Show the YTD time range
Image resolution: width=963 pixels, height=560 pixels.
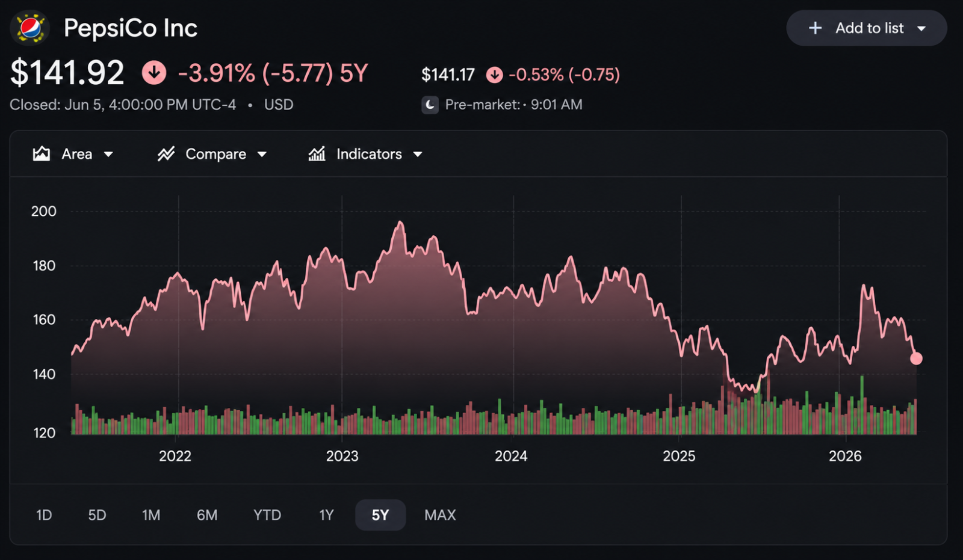pyautogui.click(x=267, y=515)
